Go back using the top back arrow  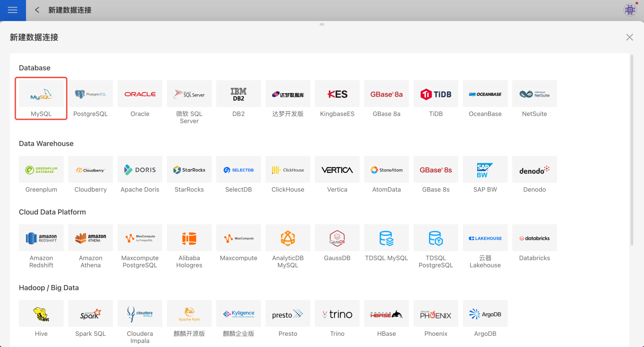tap(37, 10)
